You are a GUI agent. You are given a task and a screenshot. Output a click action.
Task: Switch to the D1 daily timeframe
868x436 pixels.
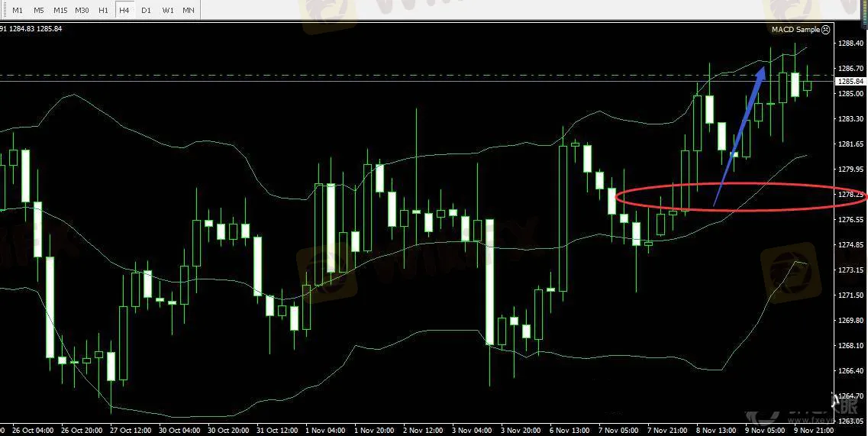pos(146,11)
